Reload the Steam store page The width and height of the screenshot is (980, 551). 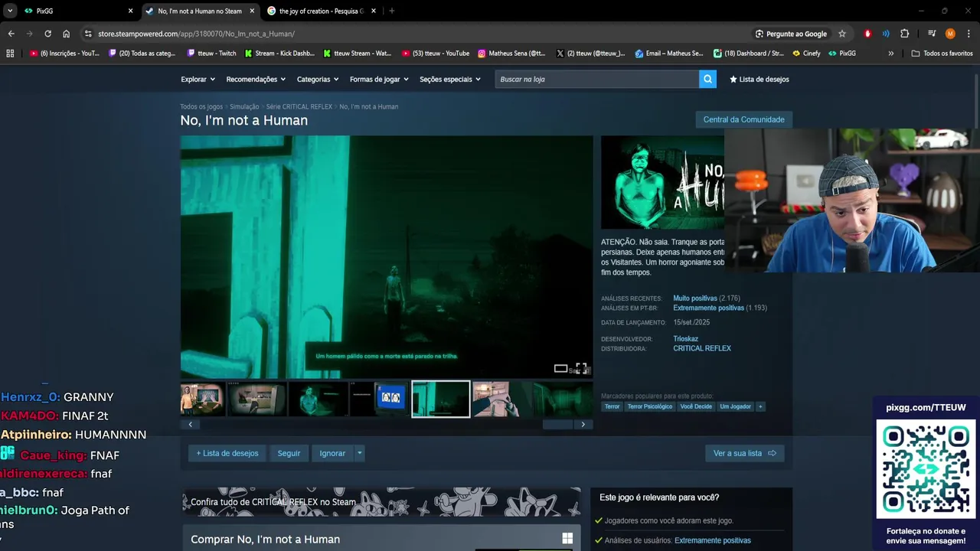[47, 34]
